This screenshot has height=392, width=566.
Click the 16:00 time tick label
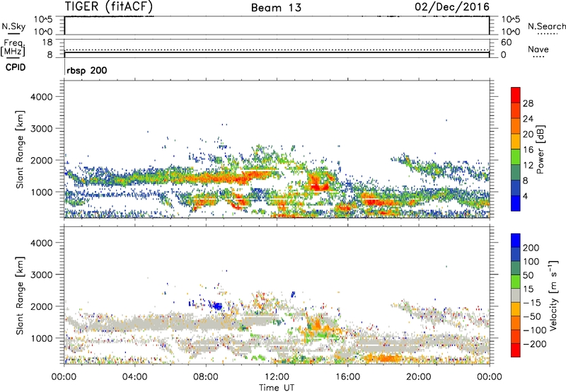click(x=347, y=377)
